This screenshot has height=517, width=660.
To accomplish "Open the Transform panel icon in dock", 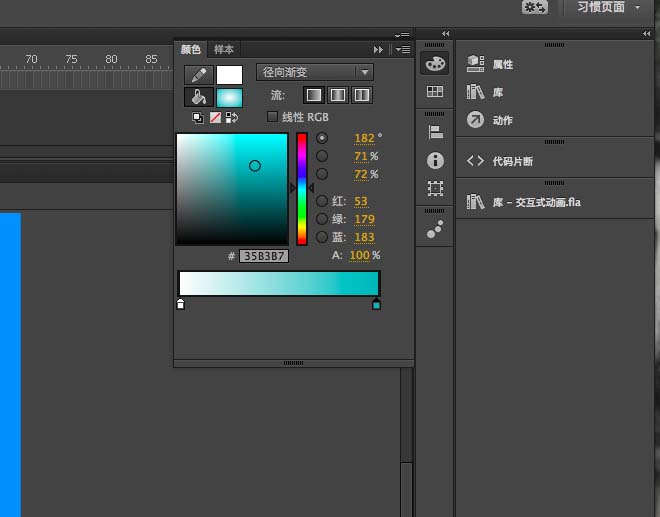I will pos(435,188).
